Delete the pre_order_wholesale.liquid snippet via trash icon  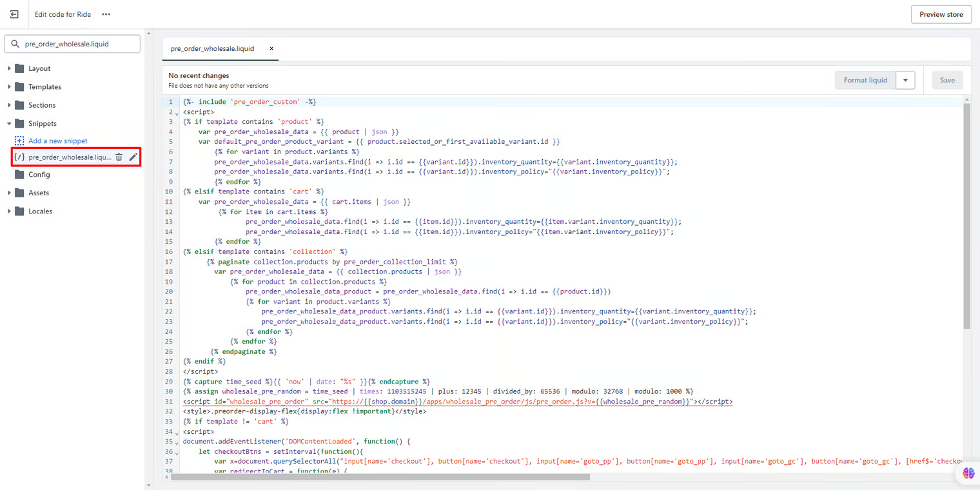[119, 157]
